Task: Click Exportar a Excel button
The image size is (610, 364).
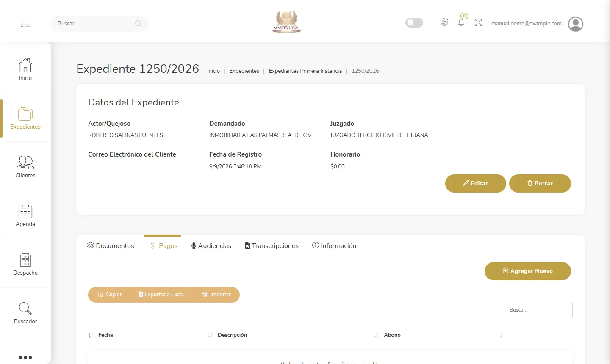Action: 161,295
